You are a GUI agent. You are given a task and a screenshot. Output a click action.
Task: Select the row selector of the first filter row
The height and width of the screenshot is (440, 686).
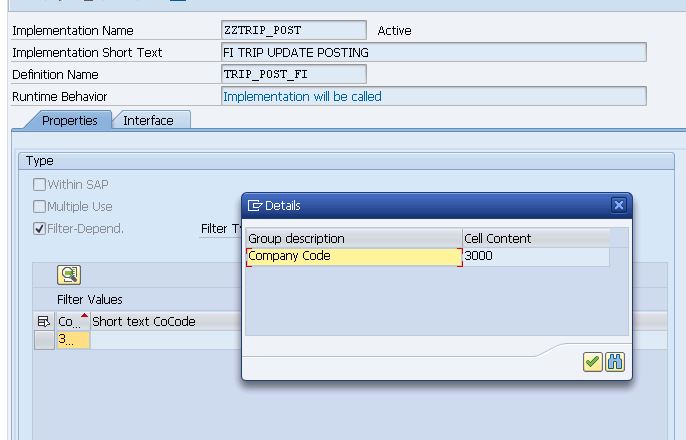43,340
